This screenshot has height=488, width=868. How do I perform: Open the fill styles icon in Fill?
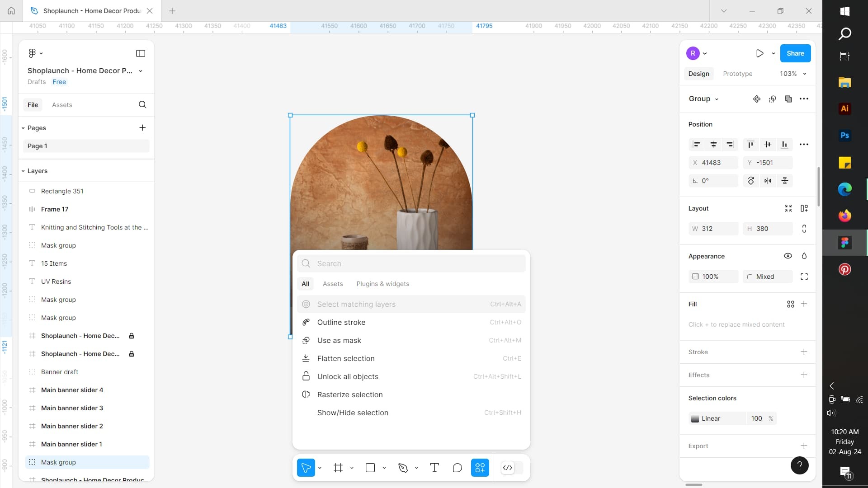791,305
